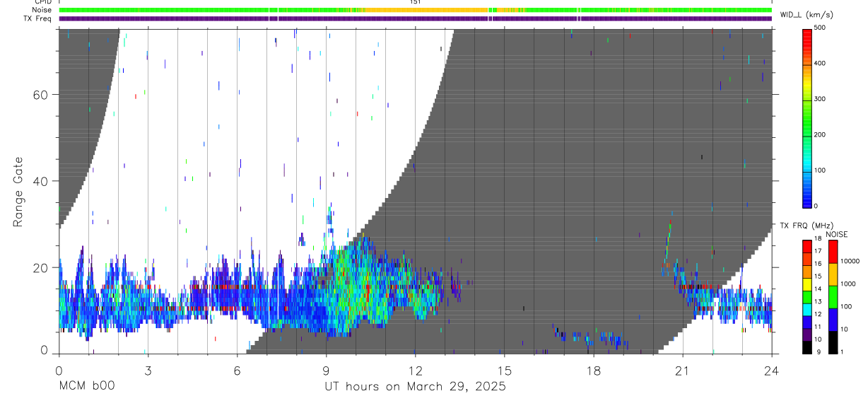Click the '24' UT hour tick label

click(771, 370)
